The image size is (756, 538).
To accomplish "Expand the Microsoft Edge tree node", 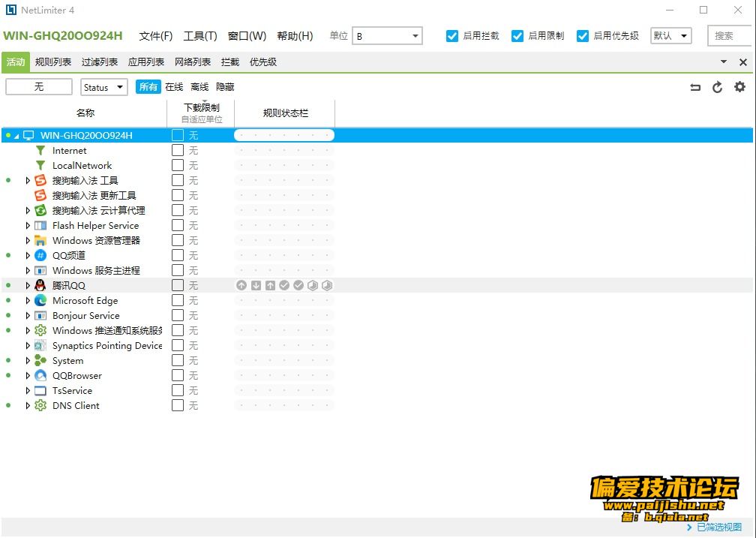I will (x=28, y=301).
